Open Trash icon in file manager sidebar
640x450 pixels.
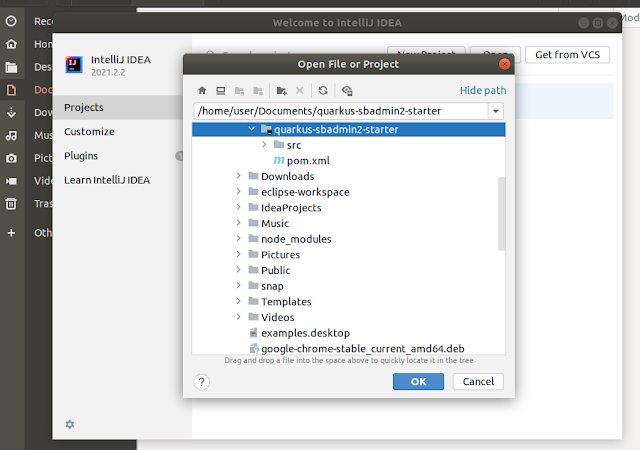11,203
